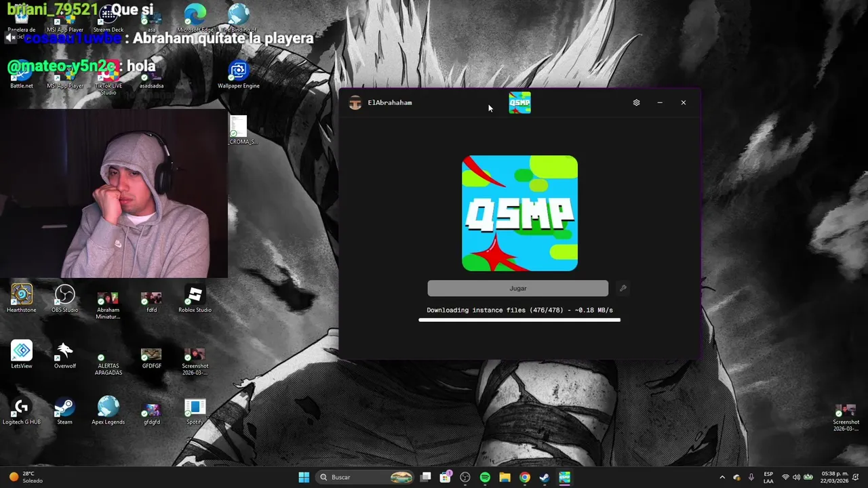Click the wrench icon beside Jugar

623,288
